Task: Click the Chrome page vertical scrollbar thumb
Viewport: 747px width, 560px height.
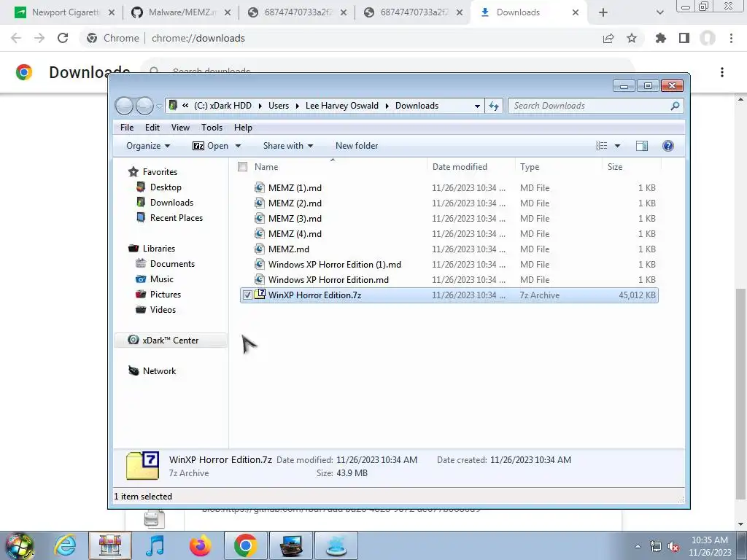Action: click(x=741, y=393)
